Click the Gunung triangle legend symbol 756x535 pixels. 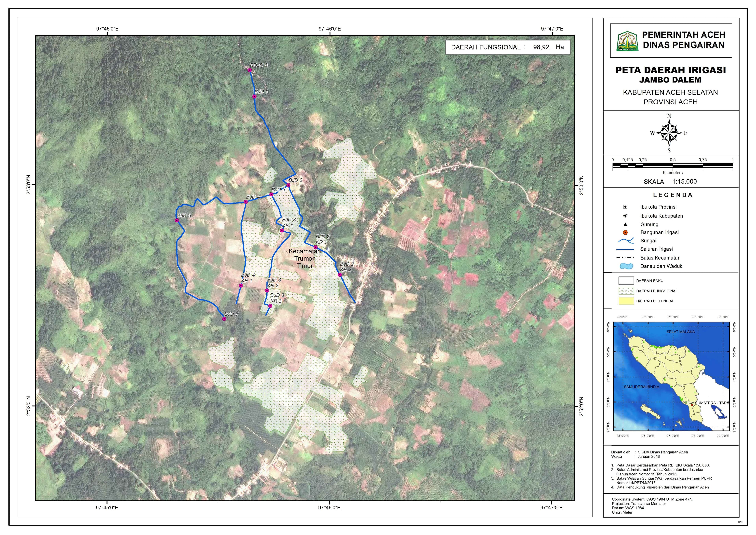625,224
